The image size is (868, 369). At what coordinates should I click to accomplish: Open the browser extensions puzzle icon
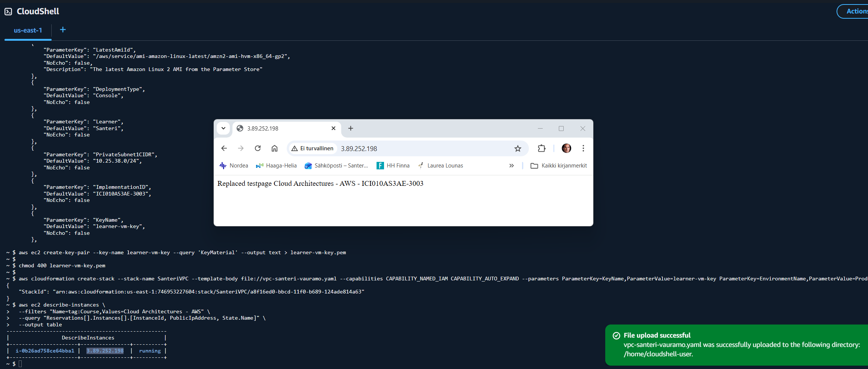tap(541, 148)
